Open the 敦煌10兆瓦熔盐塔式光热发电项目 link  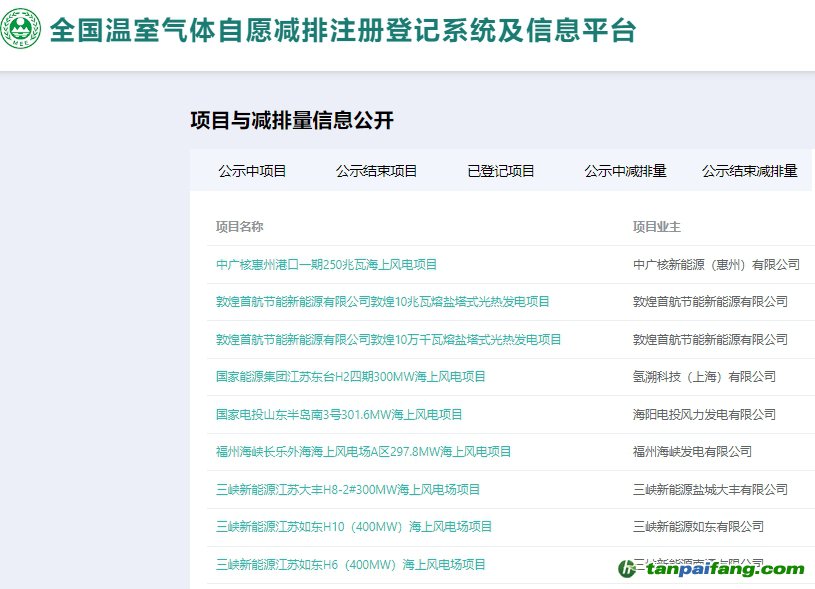point(383,302)
